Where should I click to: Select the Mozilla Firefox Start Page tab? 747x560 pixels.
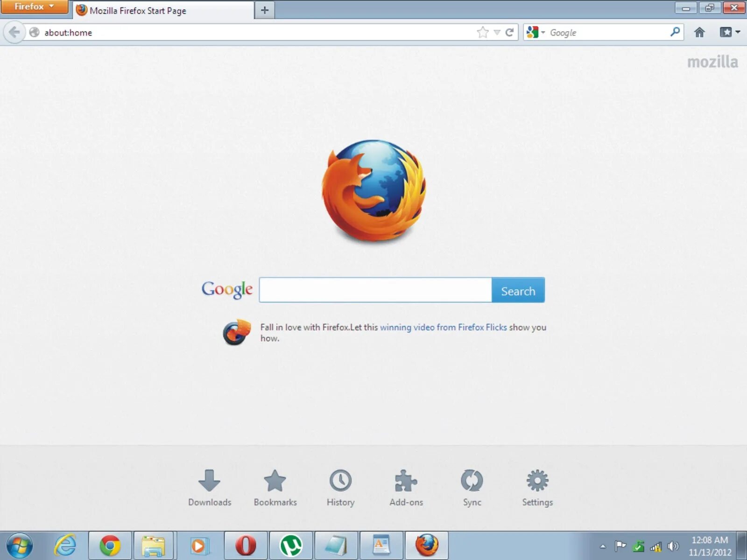point(163,10)
